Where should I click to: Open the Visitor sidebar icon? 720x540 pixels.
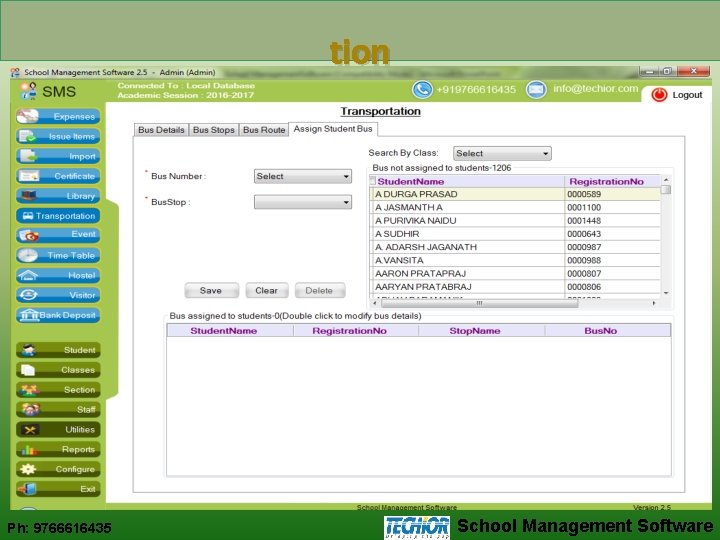pos(28,295)
